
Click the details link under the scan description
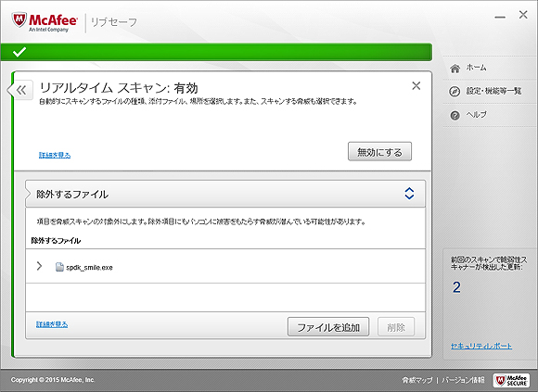55,155
